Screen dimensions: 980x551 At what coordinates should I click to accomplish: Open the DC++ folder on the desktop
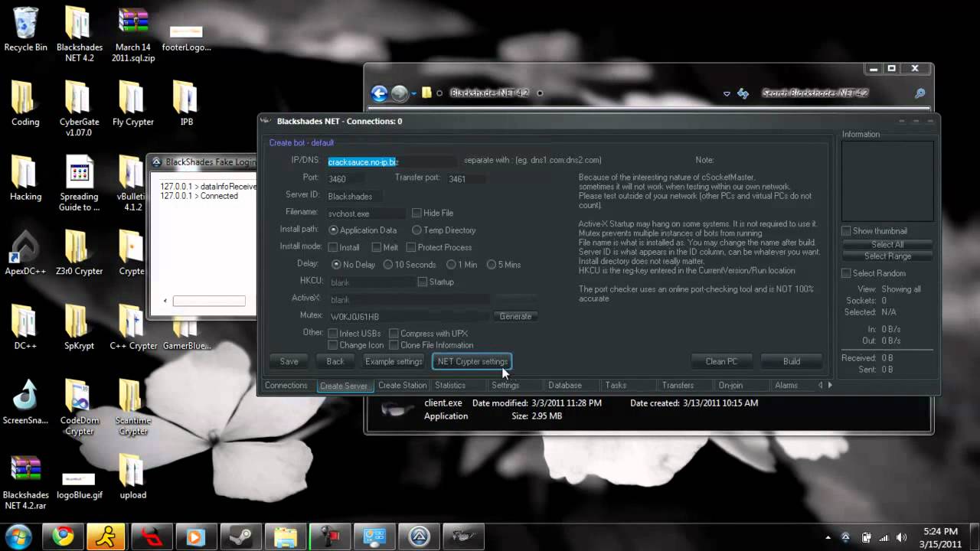pyautogui.click(x=25, y=328)
